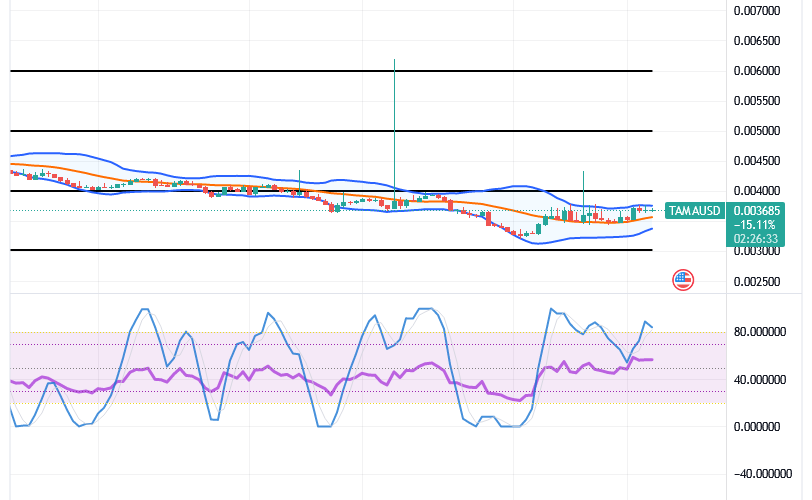Click the 0.007000 price axis label
812x500 pixels.
tap(757, 11)
